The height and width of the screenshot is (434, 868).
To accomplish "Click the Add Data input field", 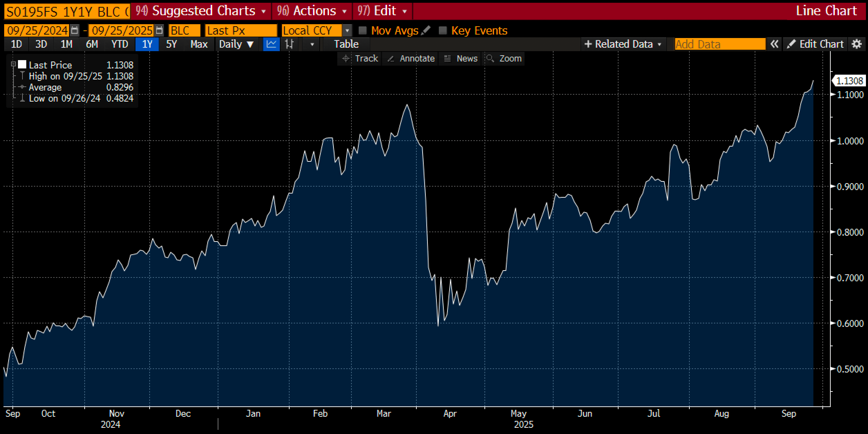I will pos(720,44).
